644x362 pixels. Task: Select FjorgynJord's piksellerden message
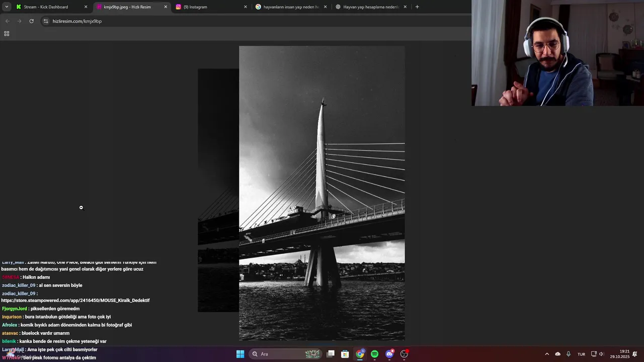pyautogui.click(x=41, y=309)
